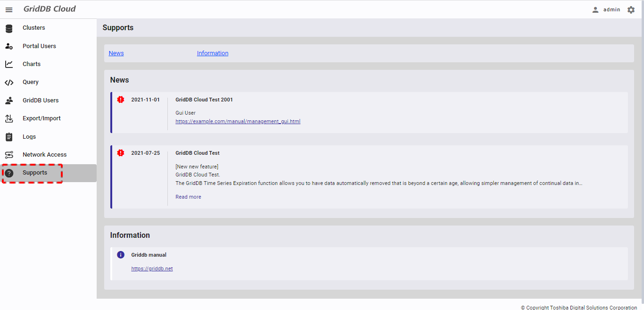Click the GridDB Users people icon
This screenshot has width=644, height=310.
9,101
